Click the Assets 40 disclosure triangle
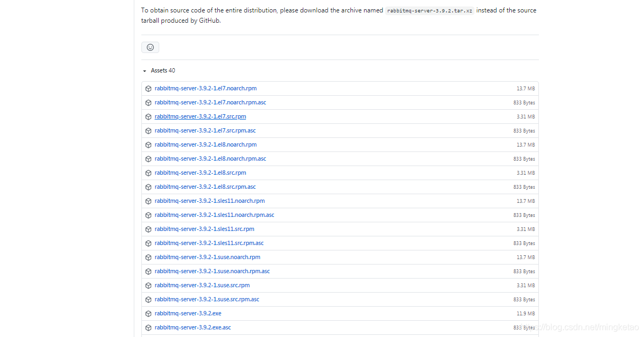The image size is (644, 337). point(144,70)
